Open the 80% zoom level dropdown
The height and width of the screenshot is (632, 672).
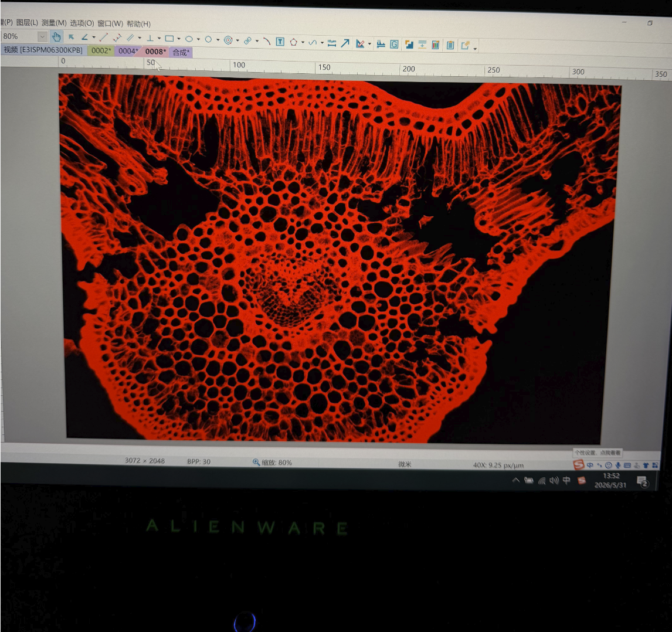(x=42, y=36)
